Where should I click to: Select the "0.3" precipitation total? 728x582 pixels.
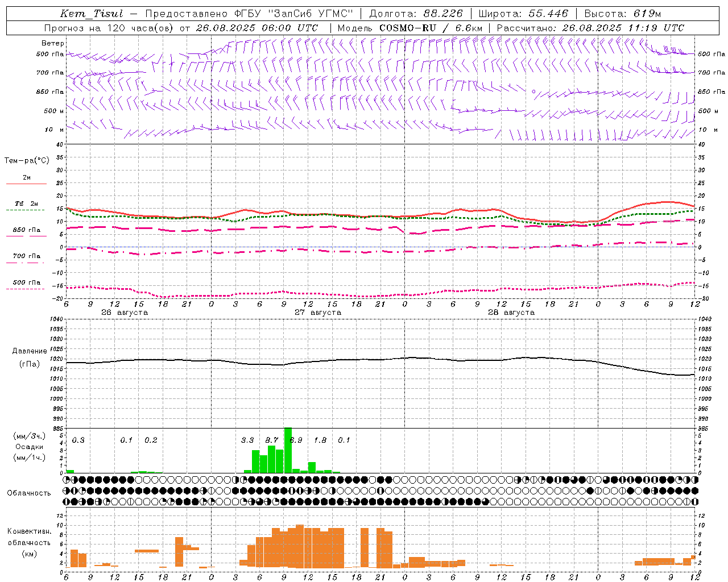(x=78, y=440)
